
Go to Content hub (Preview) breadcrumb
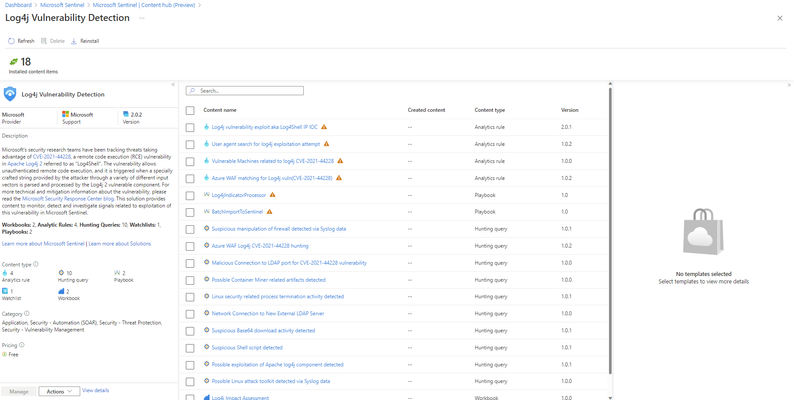click(144, 5)
